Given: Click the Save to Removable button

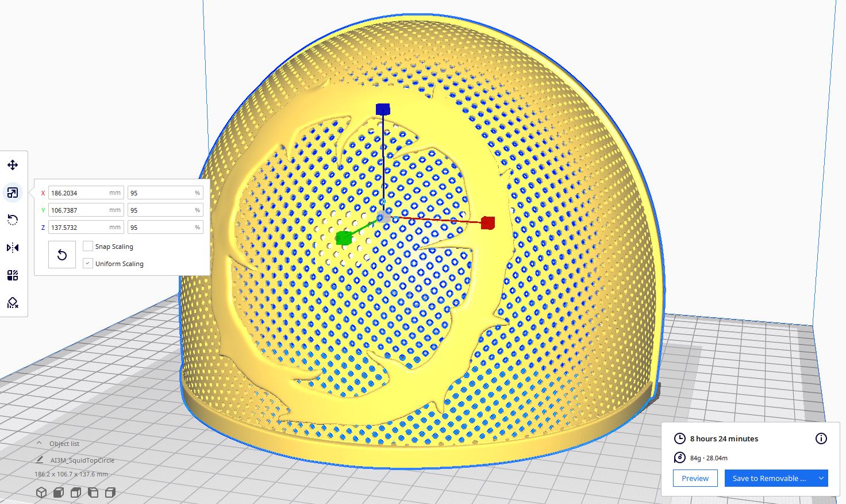Looking at the screenshot, I should click(770, 478).
